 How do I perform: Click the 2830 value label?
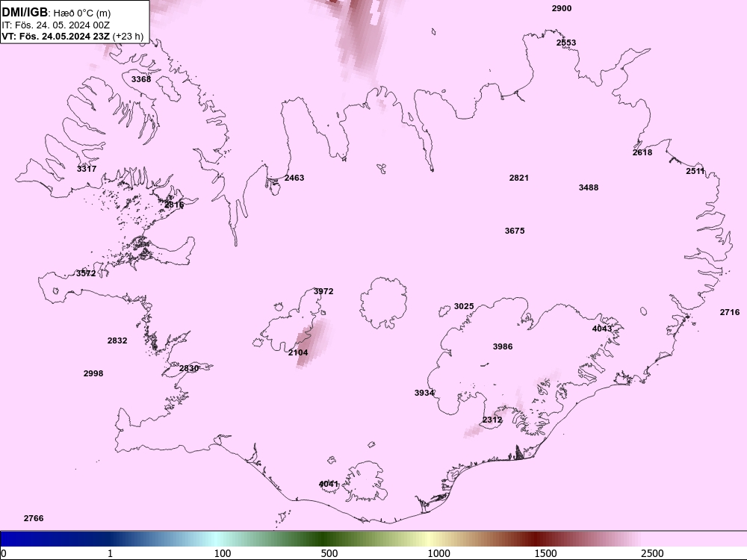pos(189,368)
